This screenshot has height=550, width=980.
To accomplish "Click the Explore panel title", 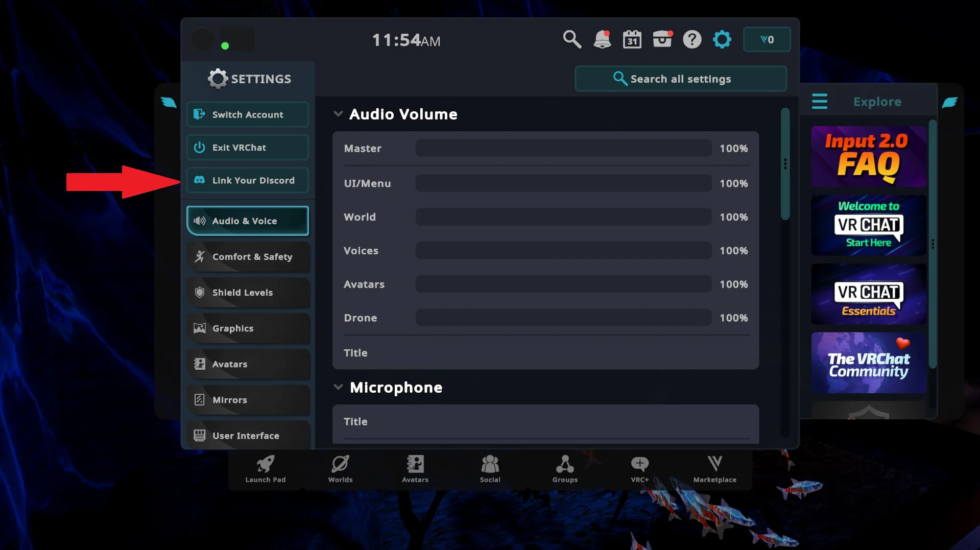I will (x=877, y=102).
